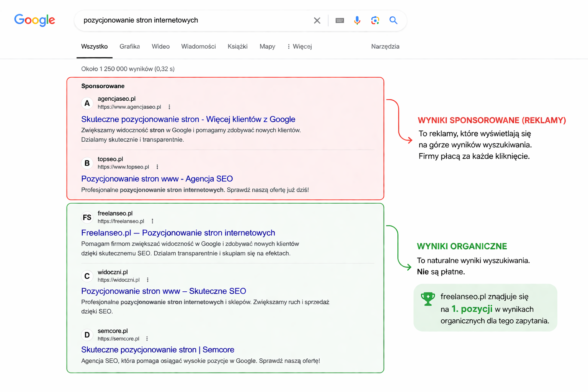Click the snippet starting Pomagam firmom zwiększać widoczność
The width and height of the screenshot is (588, 392).
click(x=190, y=248)
